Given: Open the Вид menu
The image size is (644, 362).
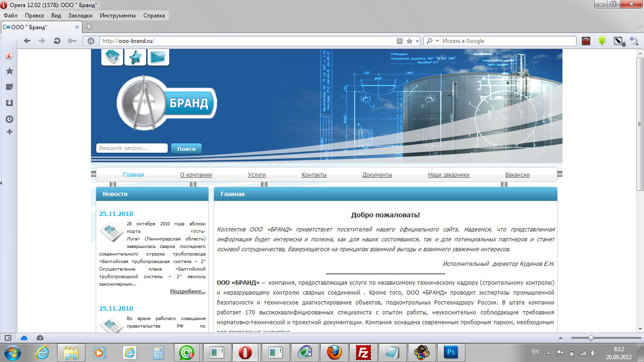Looking at the screenshot, I should tap(56, 16).
